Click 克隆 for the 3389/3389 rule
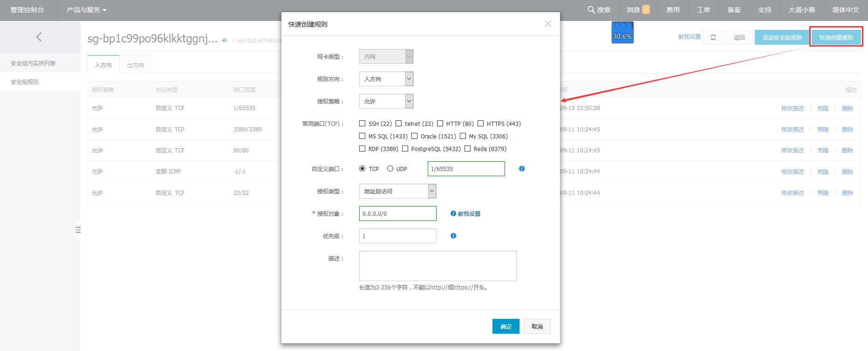Image resolution: width=868 pixels, height=351 pixels. point(823,129)
